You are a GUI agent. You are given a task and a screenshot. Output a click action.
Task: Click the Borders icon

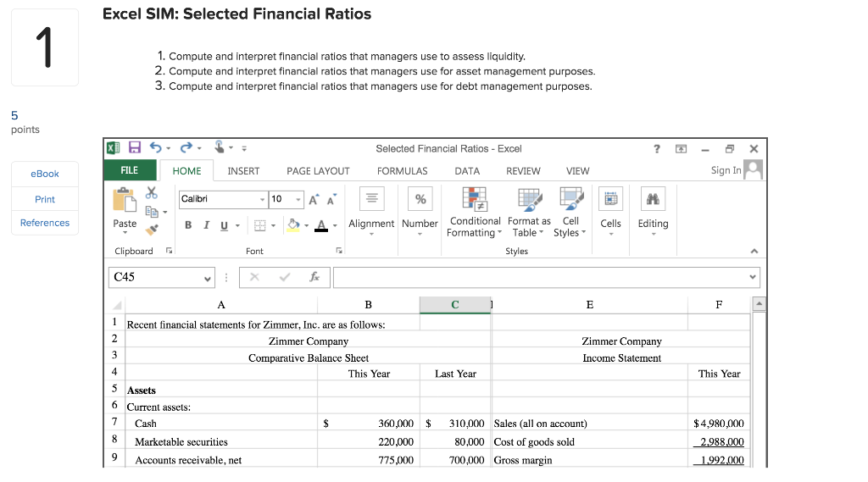coord(259,225)
